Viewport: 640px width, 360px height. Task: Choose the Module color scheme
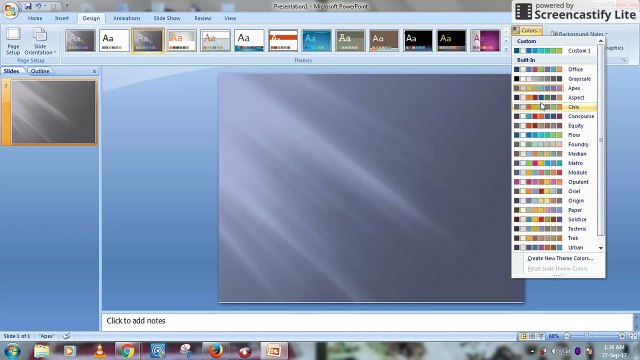(554, 173)
